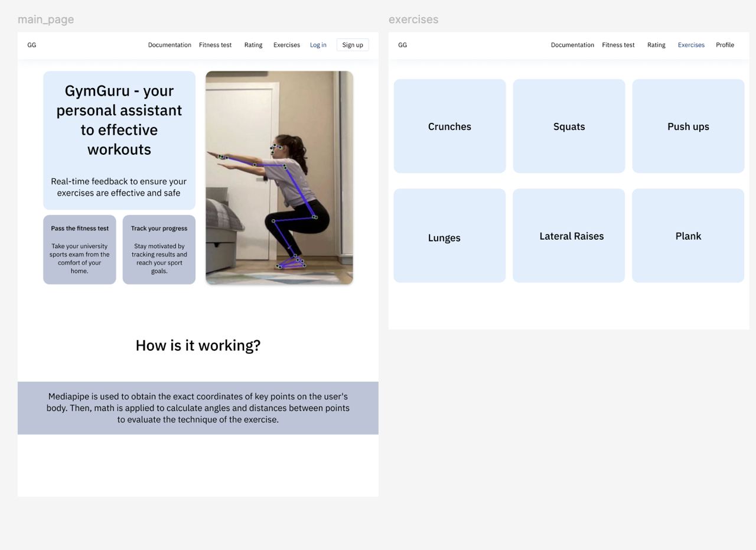This screenshot has width=756, height=550.
Task: Choose the Crunches exercise card
Action: (449, 126)
